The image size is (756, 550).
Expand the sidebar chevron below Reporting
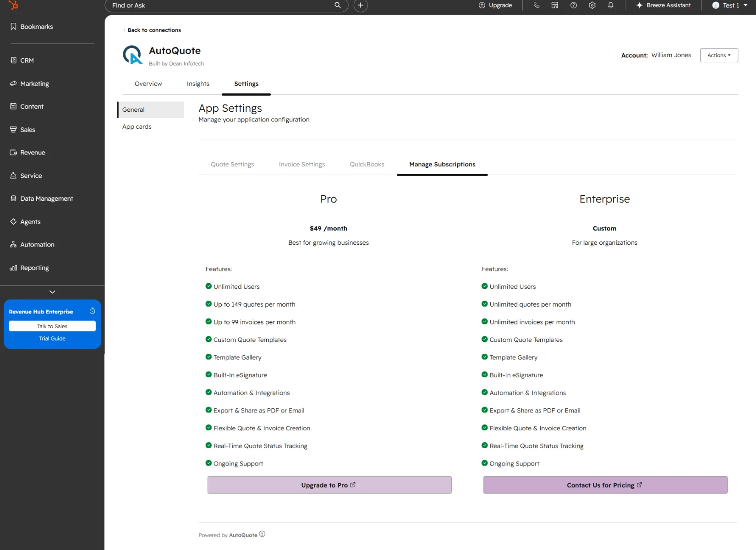click(52, 292)
